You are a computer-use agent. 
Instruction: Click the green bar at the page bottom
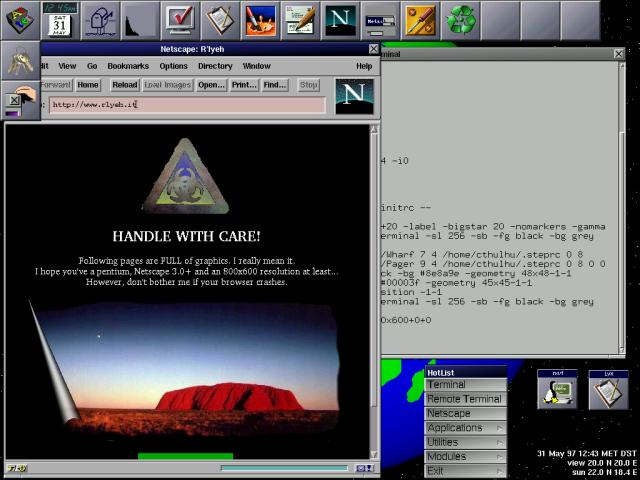click(185, 456)
